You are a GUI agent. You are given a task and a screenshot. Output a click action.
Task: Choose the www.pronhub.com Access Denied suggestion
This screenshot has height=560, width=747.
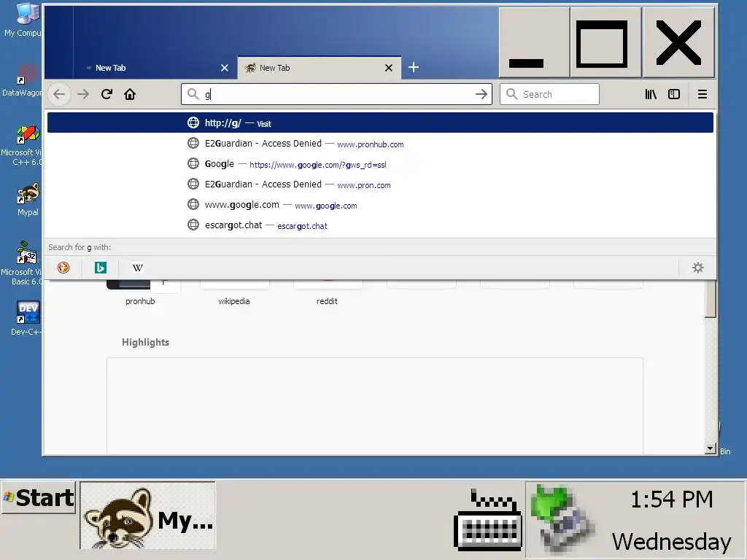[380, 144]
